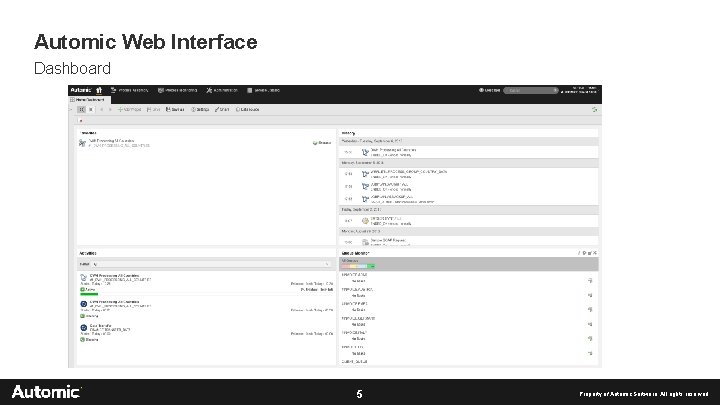Open the Process Monitoring perspective
The image size is (720, 405).
click(x=177, y=90)
